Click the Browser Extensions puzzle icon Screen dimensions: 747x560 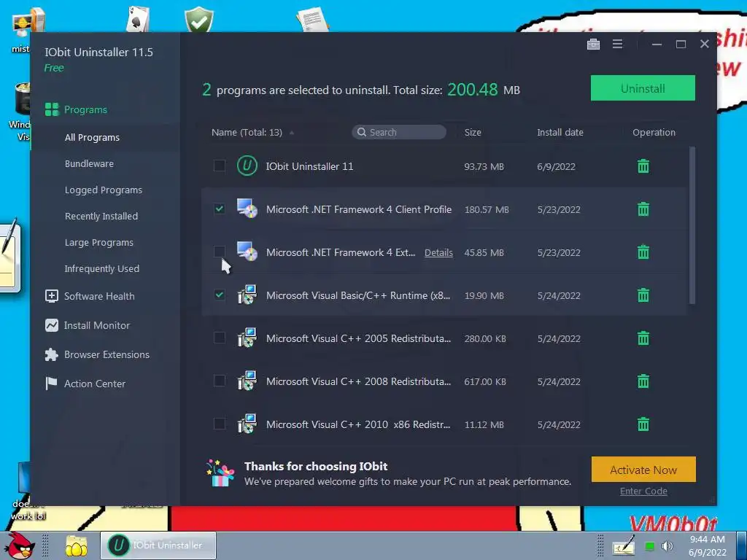[x=52, y=354]
